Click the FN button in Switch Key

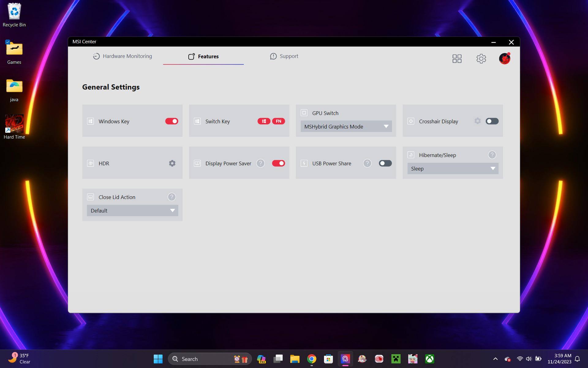tap(278, 121)
